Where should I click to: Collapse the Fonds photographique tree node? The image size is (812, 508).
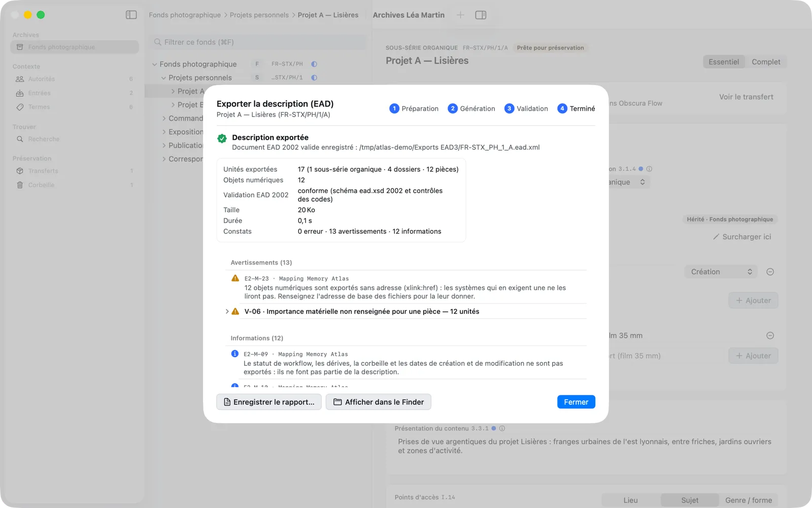pyautogui.click(x=154, y=64)
